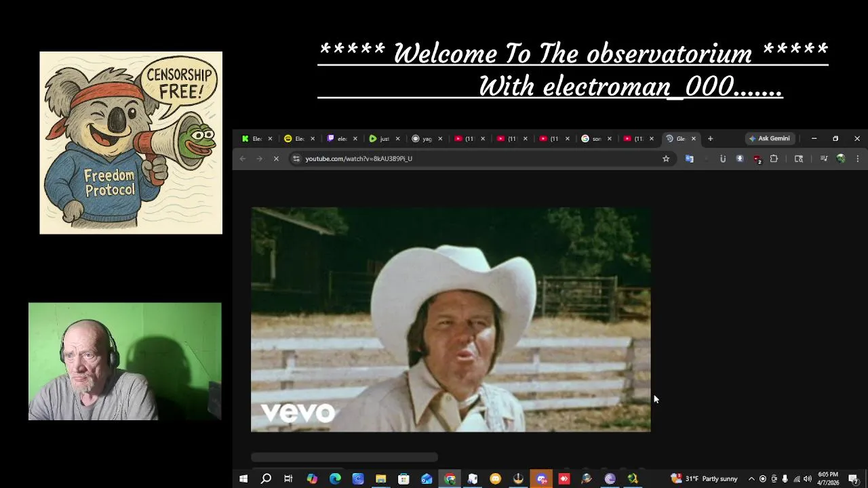The height and width of the screenshot is (488, 868).
Task: Open File Explorer from the taskbar
Action: click(381, 479)
